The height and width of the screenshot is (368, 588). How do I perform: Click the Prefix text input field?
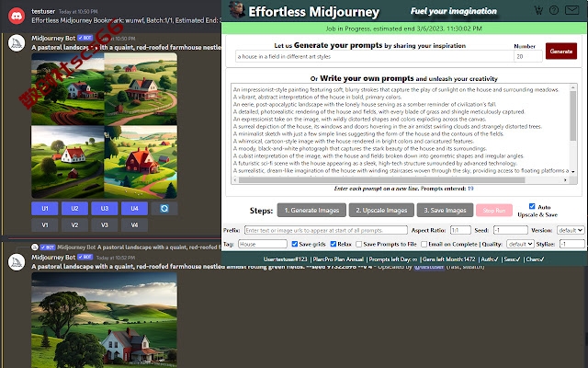pos(326,230)
